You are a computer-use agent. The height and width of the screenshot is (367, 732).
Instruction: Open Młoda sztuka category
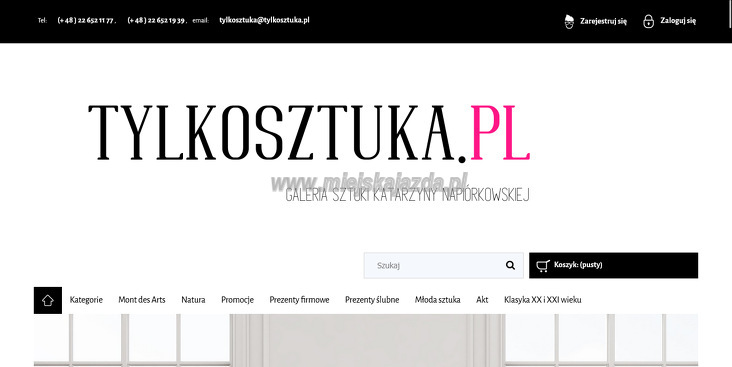[437, 300]
